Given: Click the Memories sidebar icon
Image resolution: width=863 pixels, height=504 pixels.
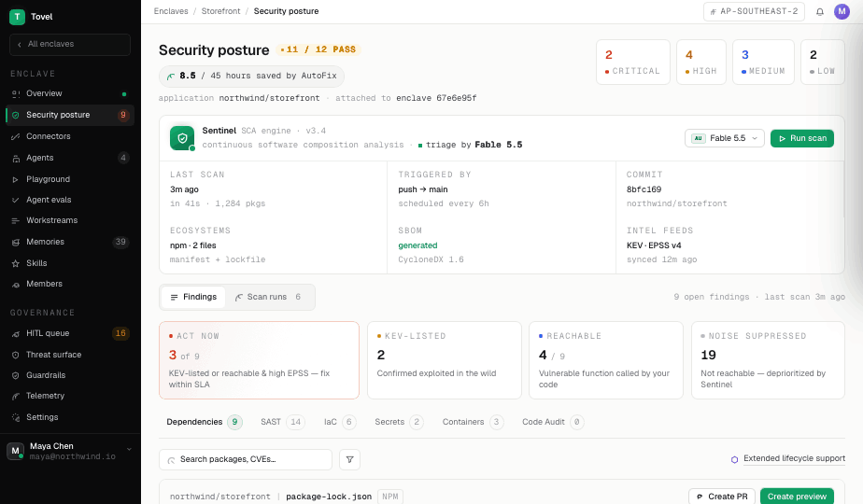Looking at the screenshot, I should [15, 242].
